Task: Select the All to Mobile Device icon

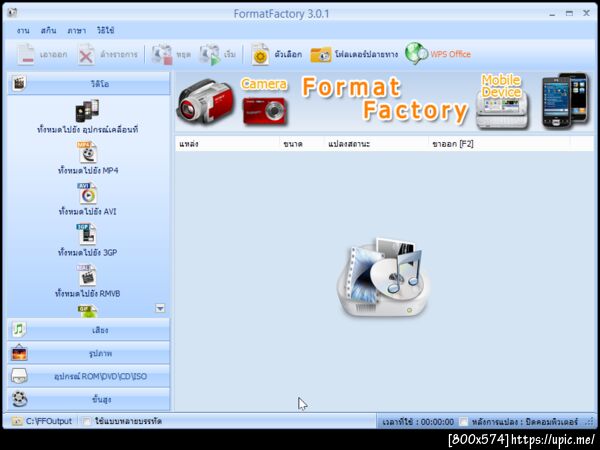Action: 87,111
